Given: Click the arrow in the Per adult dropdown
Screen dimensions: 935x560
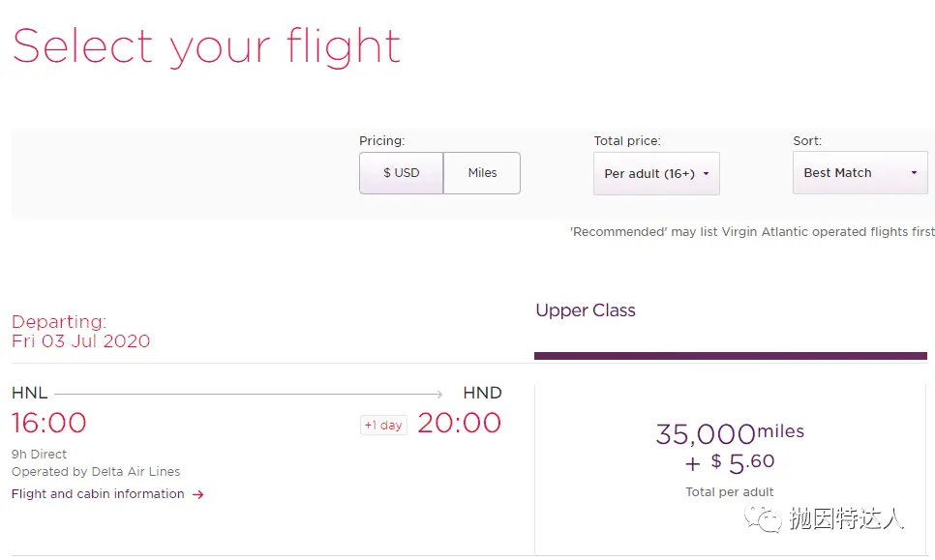Looking at the screenshot, I should click(x=706, y=174).
